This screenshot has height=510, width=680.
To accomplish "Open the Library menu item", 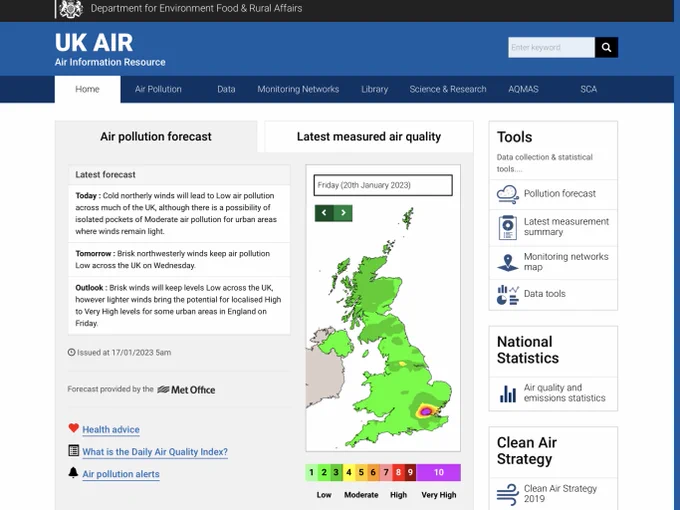I will (x=374, y=89).
